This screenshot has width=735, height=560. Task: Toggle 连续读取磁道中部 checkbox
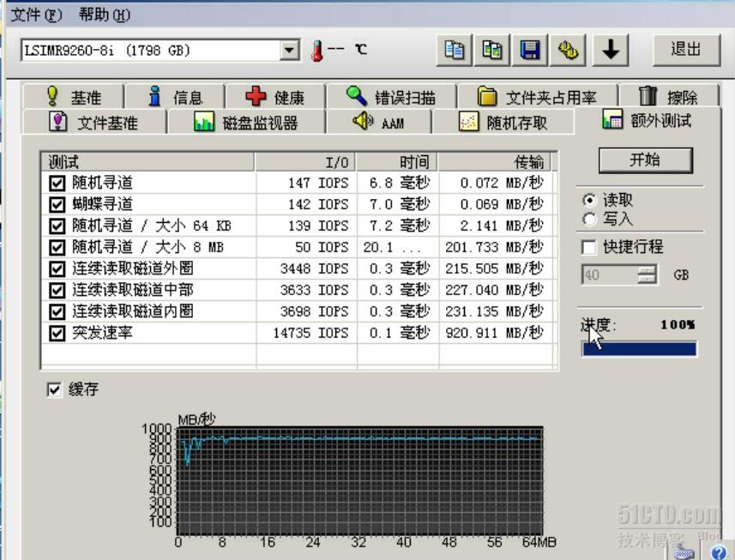[57, 290]
